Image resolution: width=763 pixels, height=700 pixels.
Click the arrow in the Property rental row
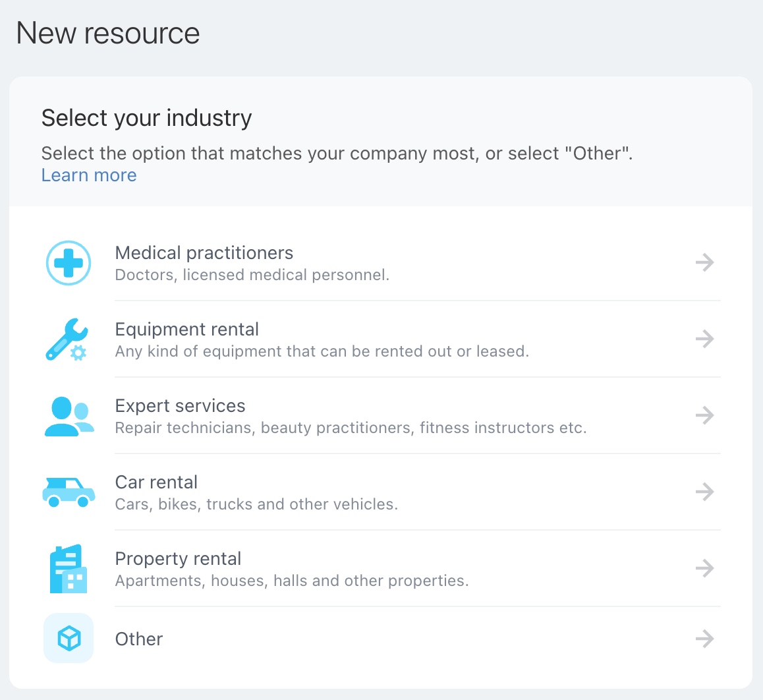pyautogui.click(x=704, y=569)
